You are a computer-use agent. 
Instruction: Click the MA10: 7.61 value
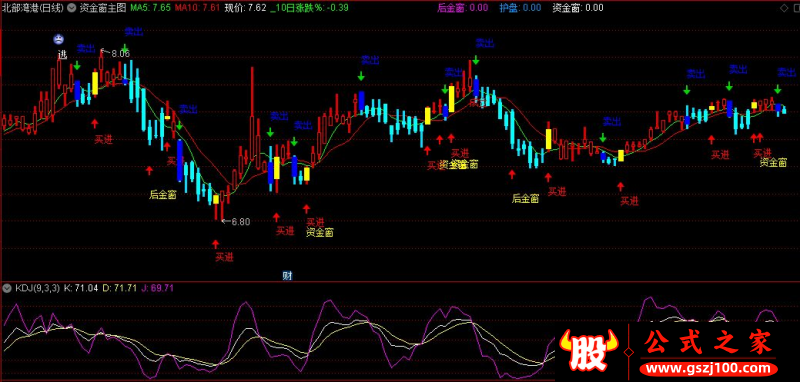click(197, 8)
